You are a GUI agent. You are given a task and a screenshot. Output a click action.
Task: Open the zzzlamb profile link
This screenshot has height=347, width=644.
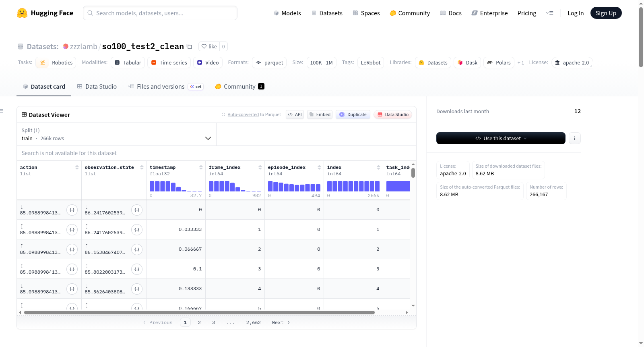[83, 46]
